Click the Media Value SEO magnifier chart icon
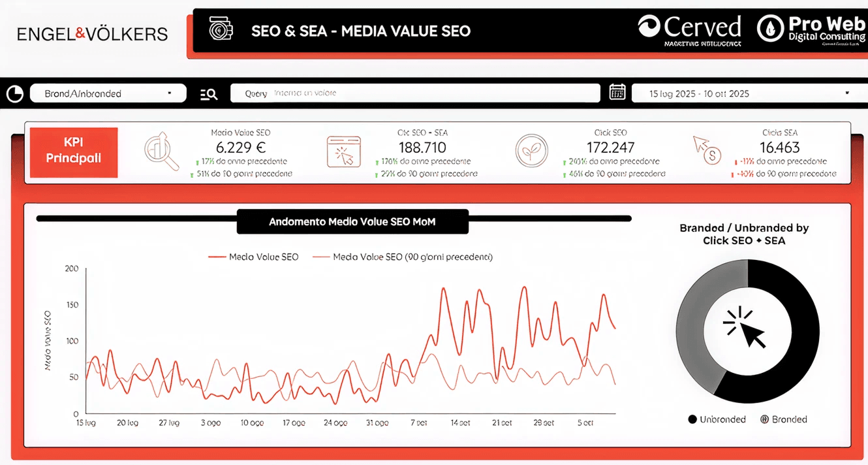The width and height of the screenshot is (868, 465). tap(161, 152)
